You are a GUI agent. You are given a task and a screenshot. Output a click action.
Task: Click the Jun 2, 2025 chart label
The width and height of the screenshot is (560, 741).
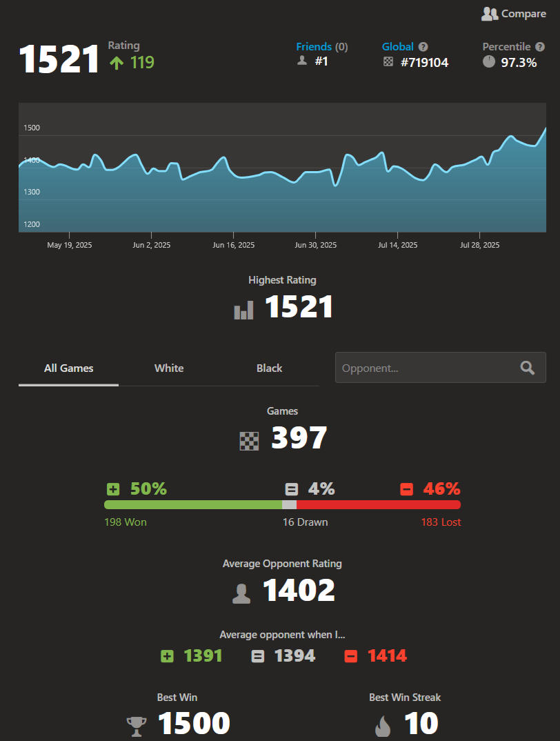[x=151, y=245]
